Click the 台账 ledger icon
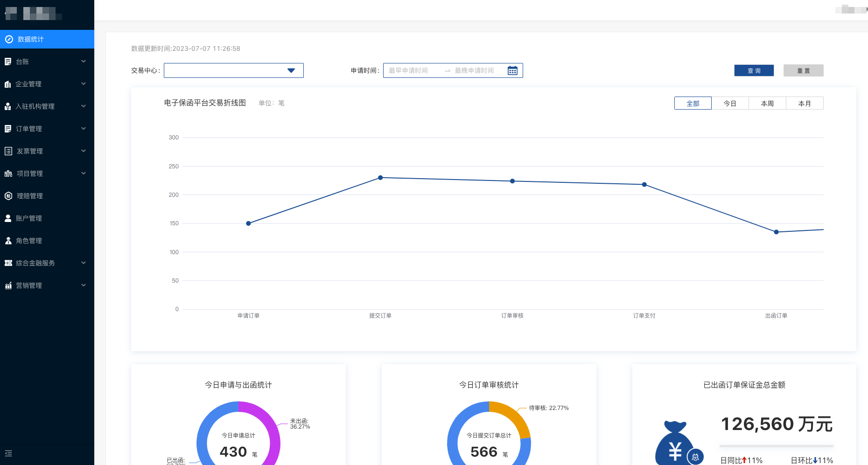The width and height of the screenshot is (868, 465). tap(8, 62)
